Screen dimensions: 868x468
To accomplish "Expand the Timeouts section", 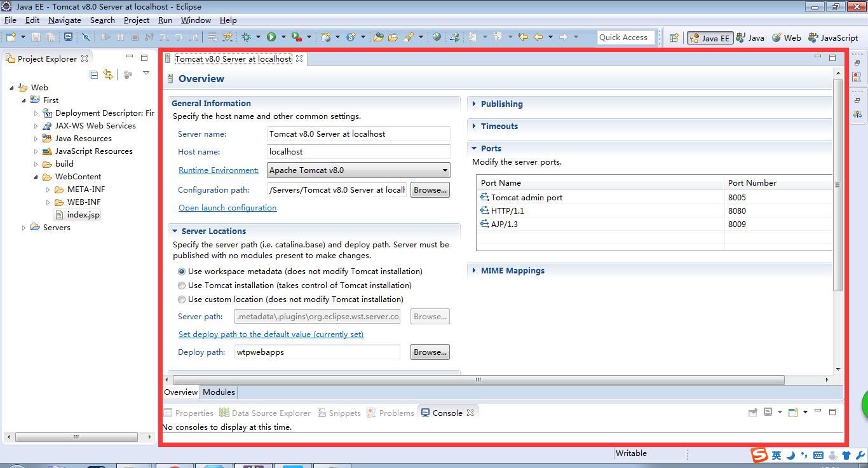I will pyautogui.click(x=474, y=126).
